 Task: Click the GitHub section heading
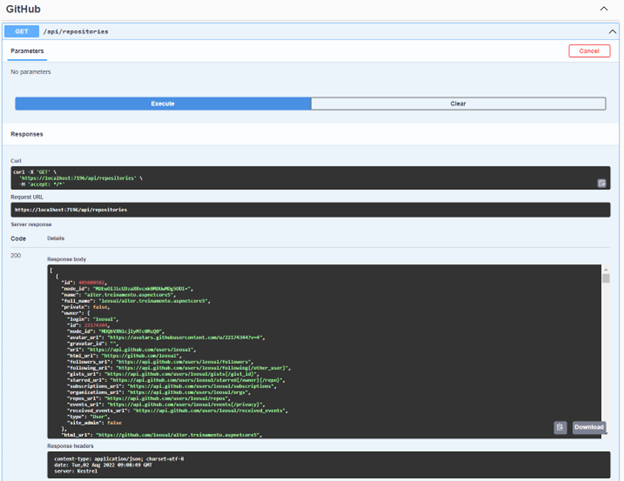click(x=23, y=9)
